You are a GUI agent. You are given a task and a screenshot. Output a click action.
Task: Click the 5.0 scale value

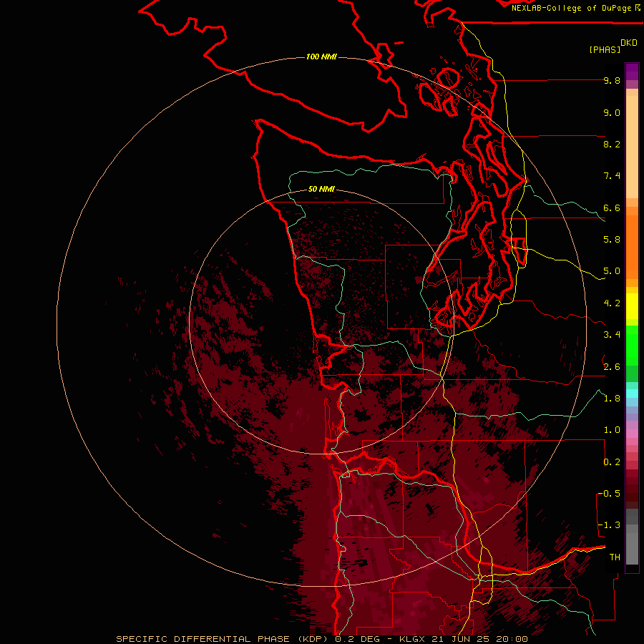(612, 271)
